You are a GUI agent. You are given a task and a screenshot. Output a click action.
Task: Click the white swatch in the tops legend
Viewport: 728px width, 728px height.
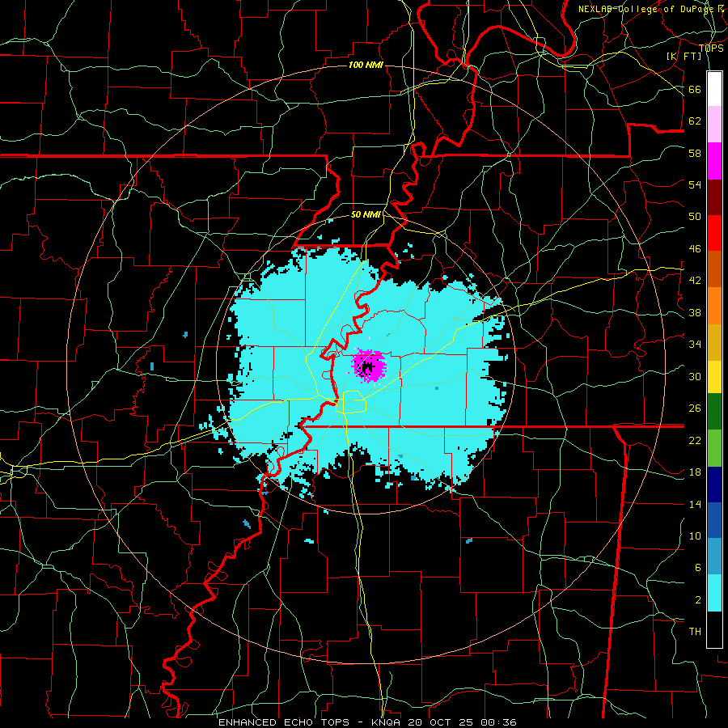[714, 89]
